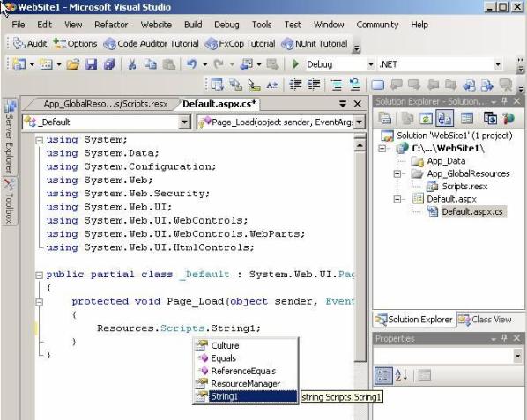Collapse the App_GlobalResources folder node
Viewport: 527px width, 420px height.
coord(397,174)
